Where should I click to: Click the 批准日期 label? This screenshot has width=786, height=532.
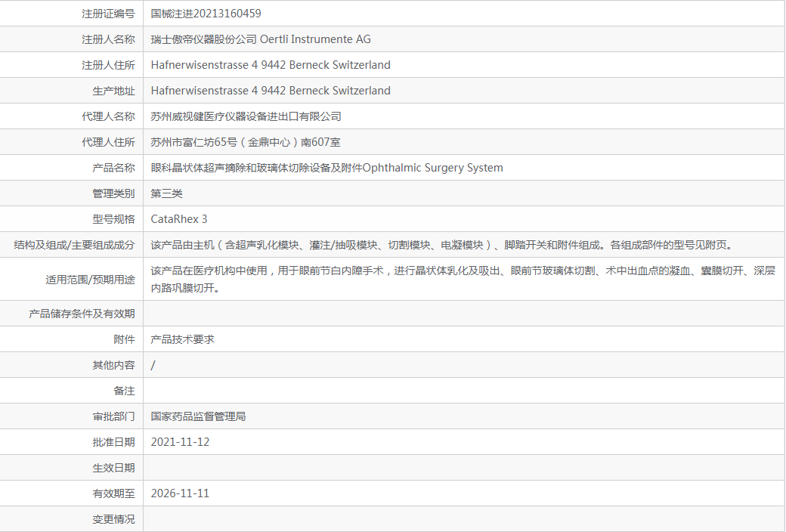click(x=114, y=442)
